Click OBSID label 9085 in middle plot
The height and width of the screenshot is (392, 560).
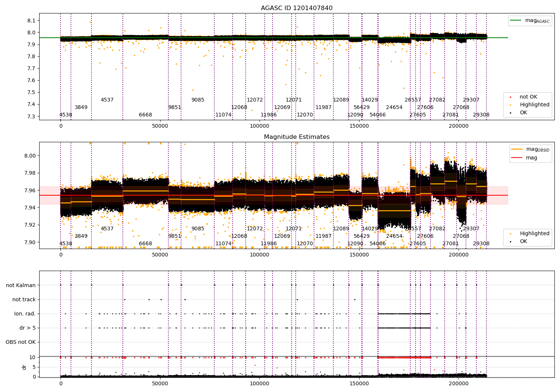click(x=198, y=229)
